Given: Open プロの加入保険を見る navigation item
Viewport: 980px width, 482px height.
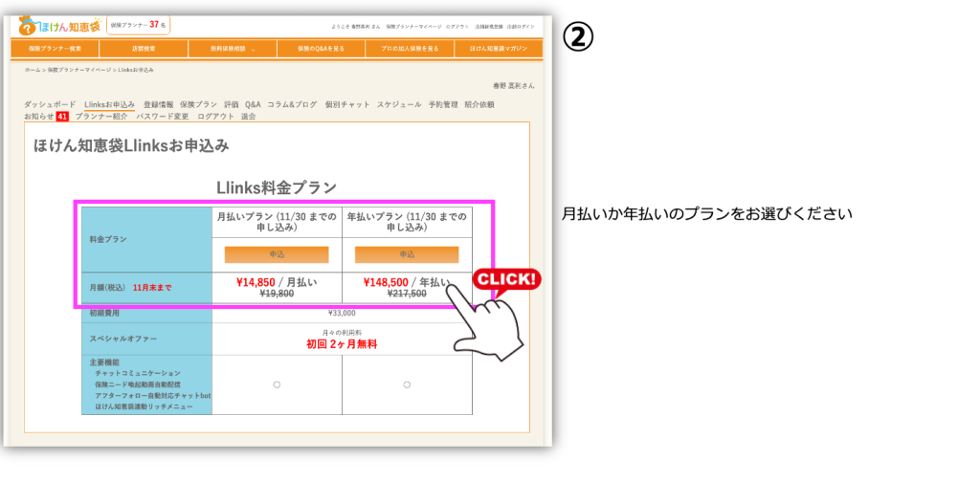Looking at the screenshot, I should (410, 48).
